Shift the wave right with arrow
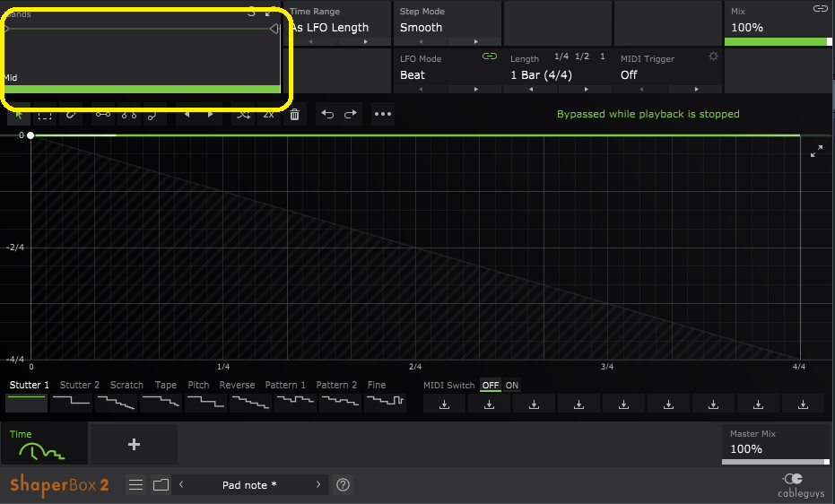 click(211, 114)
